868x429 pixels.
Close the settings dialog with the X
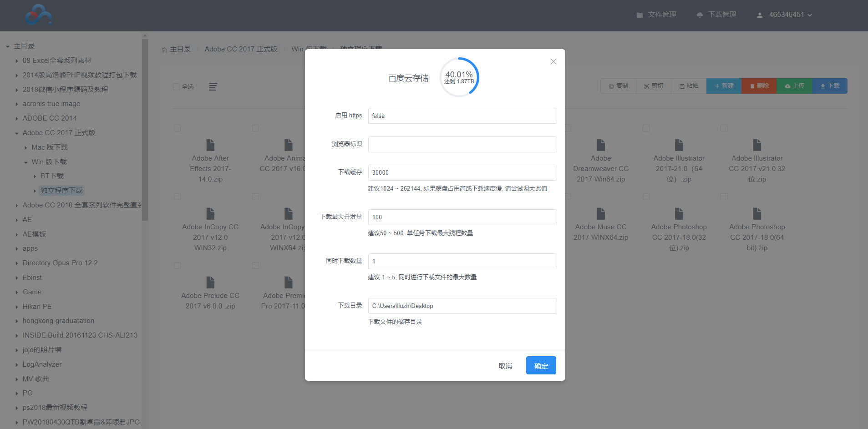pyautogui.click(x=553, y=61)
